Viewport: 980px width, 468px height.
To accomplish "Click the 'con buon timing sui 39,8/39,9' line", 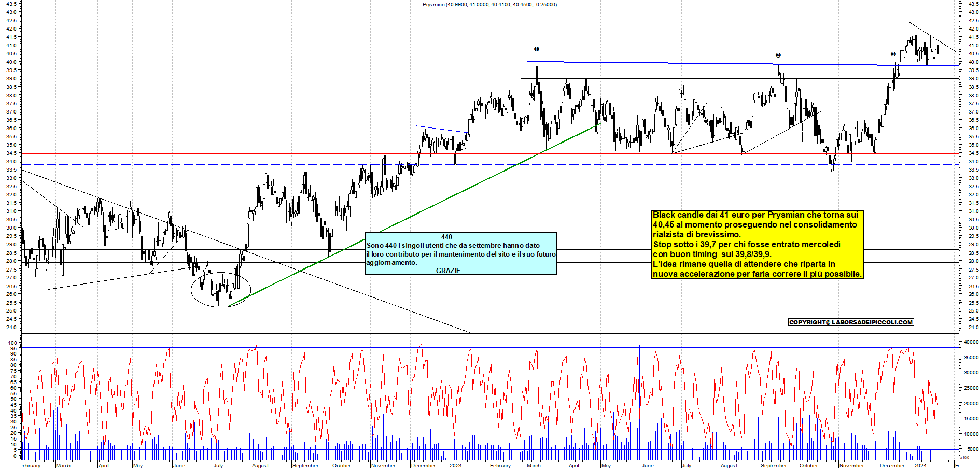I will pos(712,254).
